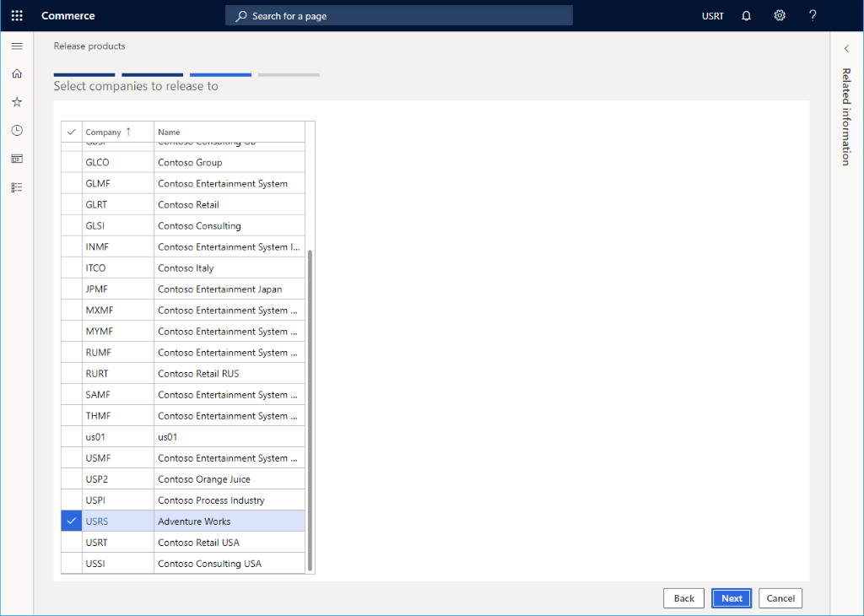Click inside the Search for a page field
Viewport: 864px width, 616px height.
coord(398,15)
